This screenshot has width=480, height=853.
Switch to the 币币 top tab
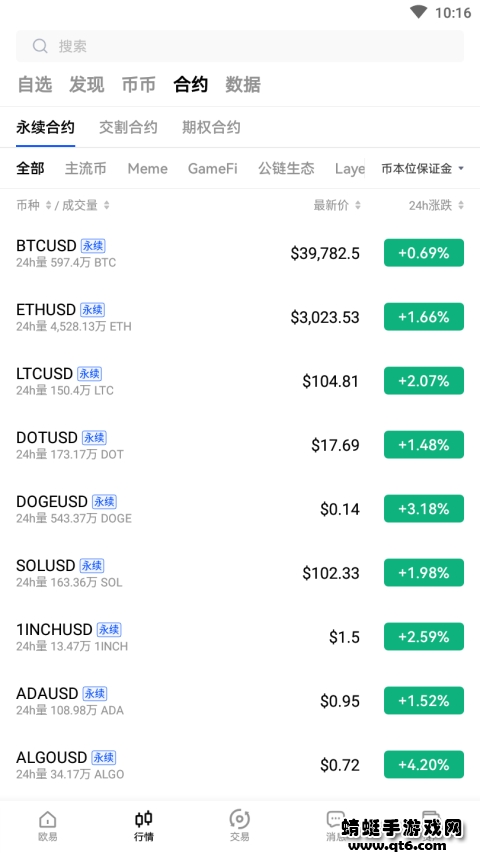(138, 84)
